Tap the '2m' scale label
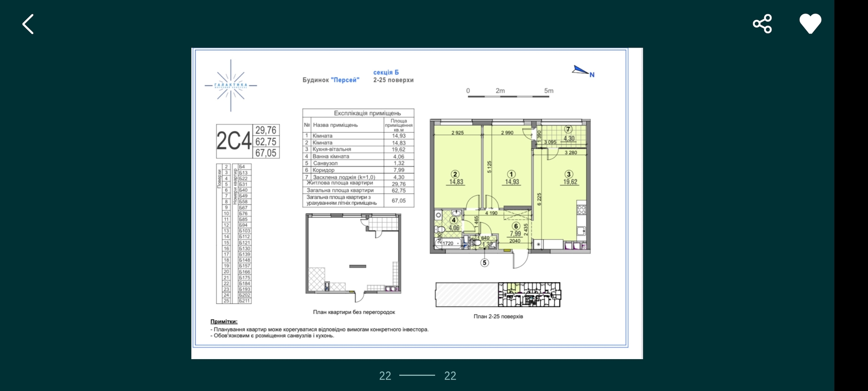 [500, 91]
